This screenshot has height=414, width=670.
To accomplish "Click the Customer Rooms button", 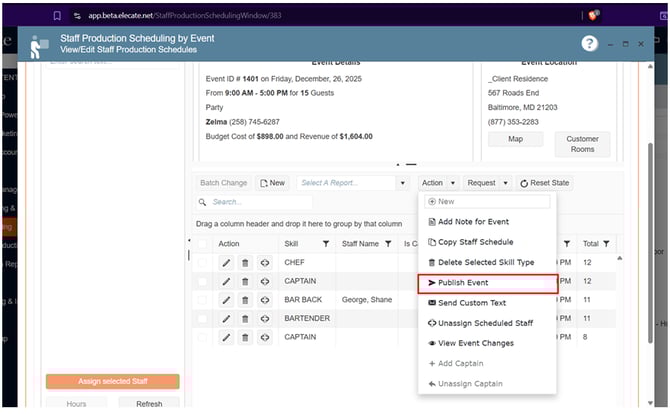I will pyautogui.click(x=582, y=145).
